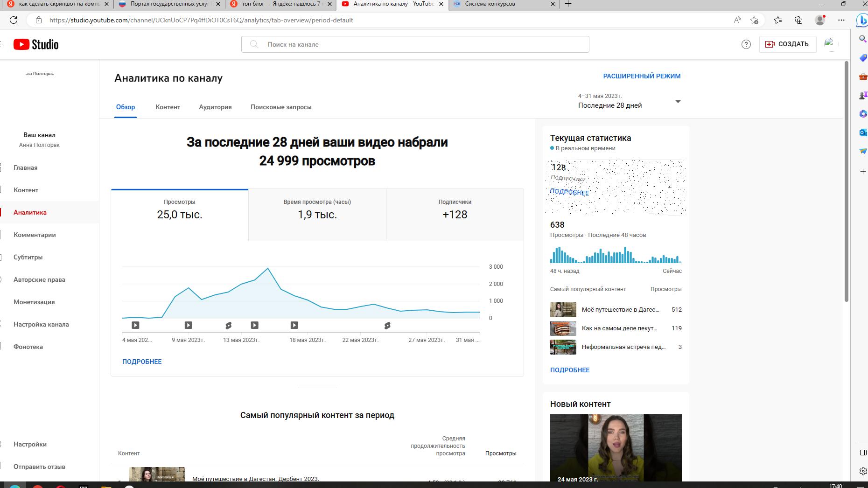Click the Shorts marker near 24 May

tap(387, 325)
